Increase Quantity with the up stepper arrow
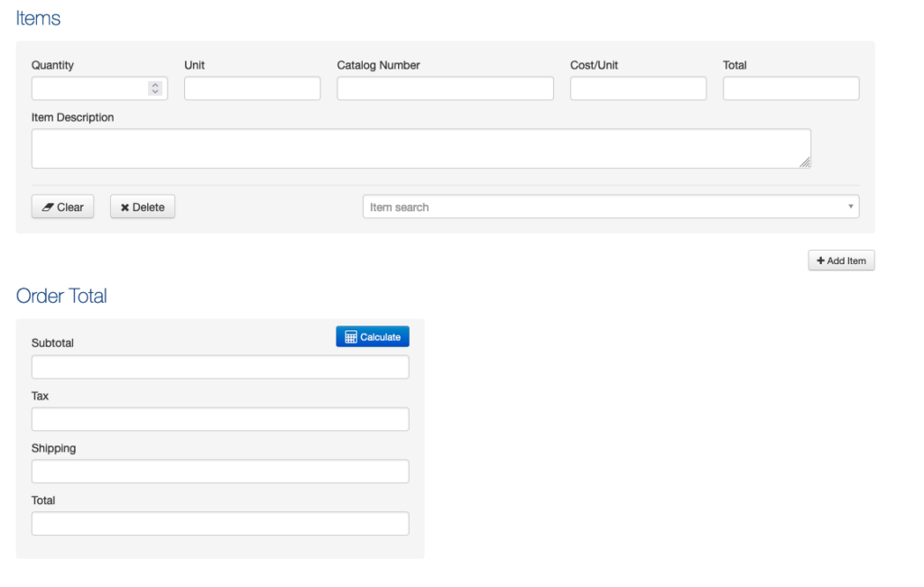This screenshot has width=924, height=587. click(155, 85)
